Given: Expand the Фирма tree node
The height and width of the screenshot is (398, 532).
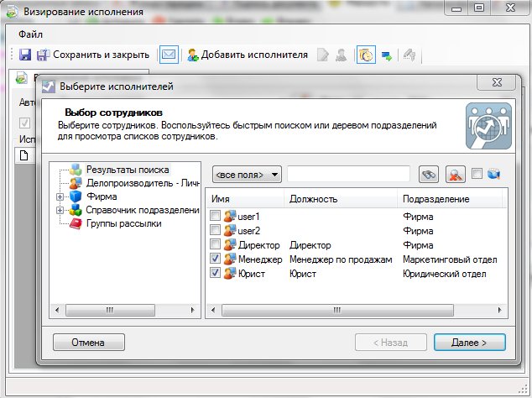Looking at the screenshot, I should tap(60, 196).
